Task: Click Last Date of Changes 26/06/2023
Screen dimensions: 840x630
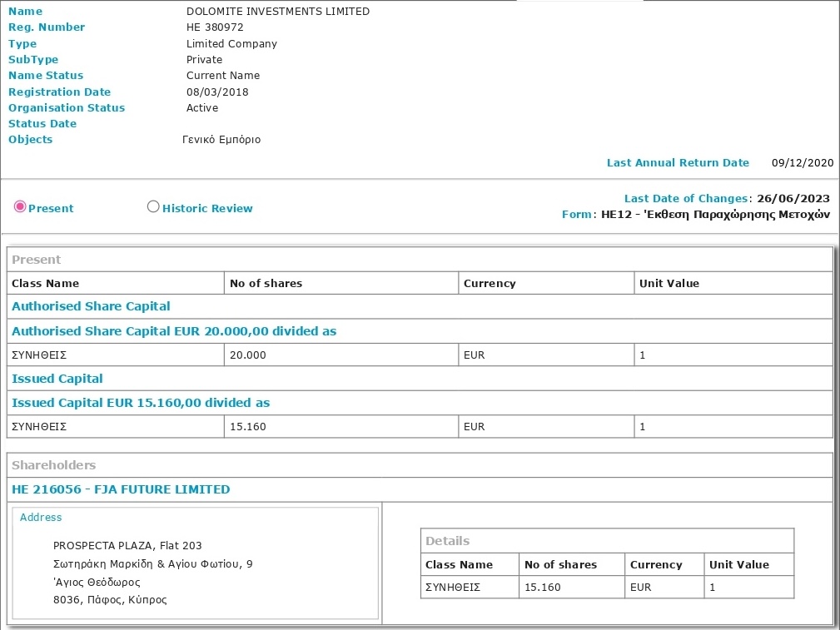Action: pyautogui.click(x=793, y=199)
